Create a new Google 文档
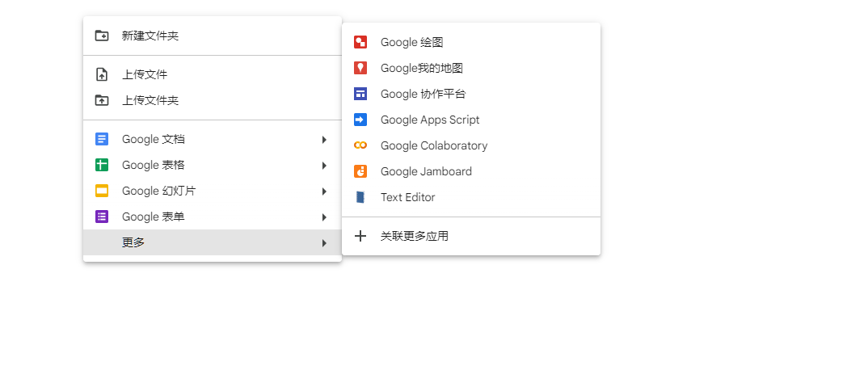Viewport: 868px width, 387px height. tap(213, 139)
